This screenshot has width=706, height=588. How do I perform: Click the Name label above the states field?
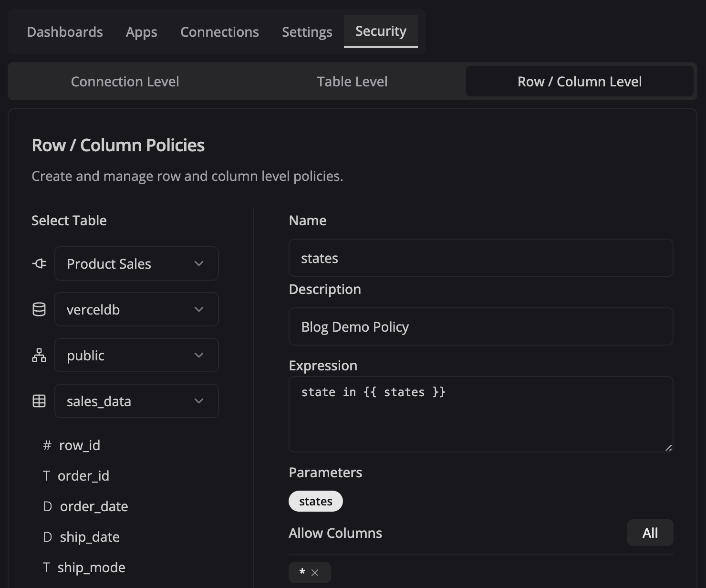point(308,220)
